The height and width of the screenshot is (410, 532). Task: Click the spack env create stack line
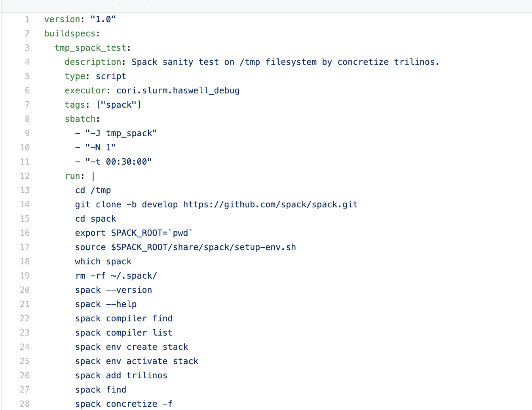[x=132, y=347]
